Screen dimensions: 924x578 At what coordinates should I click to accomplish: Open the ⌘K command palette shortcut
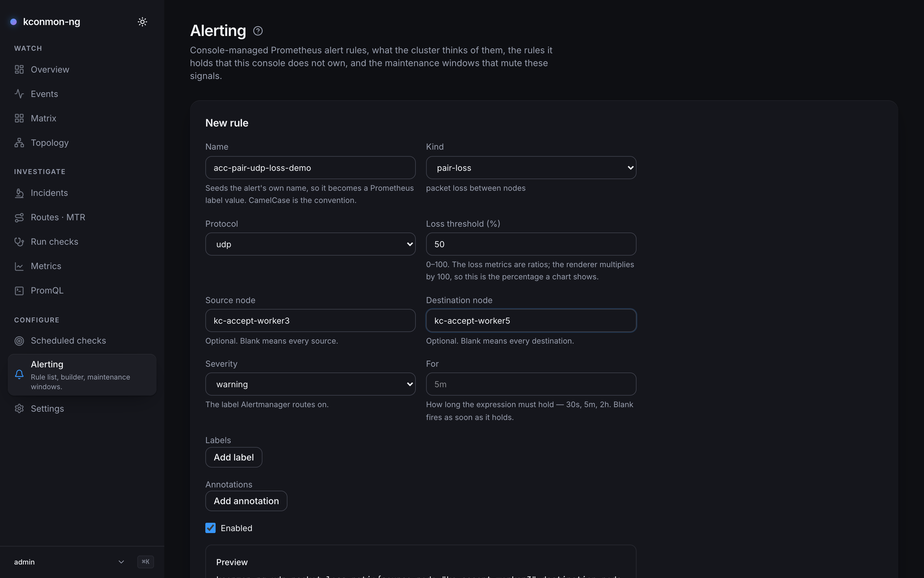145,562
